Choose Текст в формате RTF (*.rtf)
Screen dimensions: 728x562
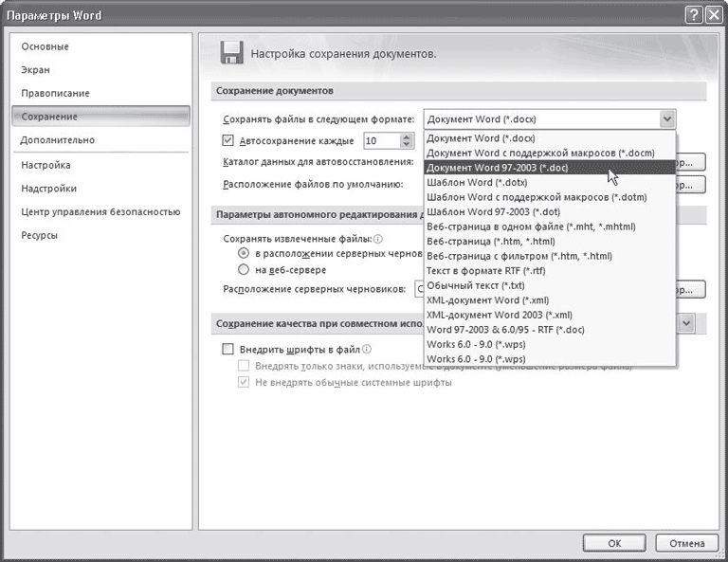tap(550, 271)
